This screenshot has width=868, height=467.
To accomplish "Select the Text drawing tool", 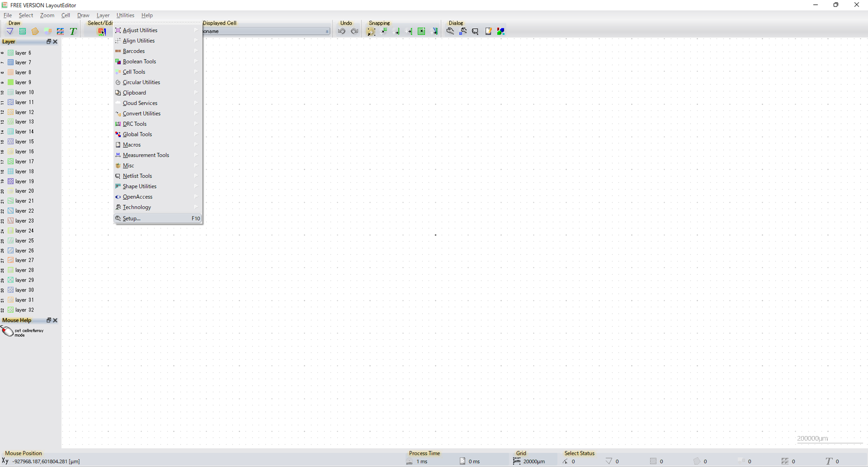I will click(73, 31).
